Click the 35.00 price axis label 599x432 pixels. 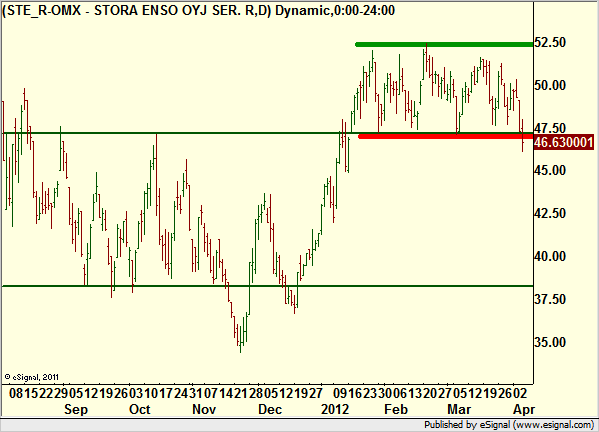tap(550, 342)
